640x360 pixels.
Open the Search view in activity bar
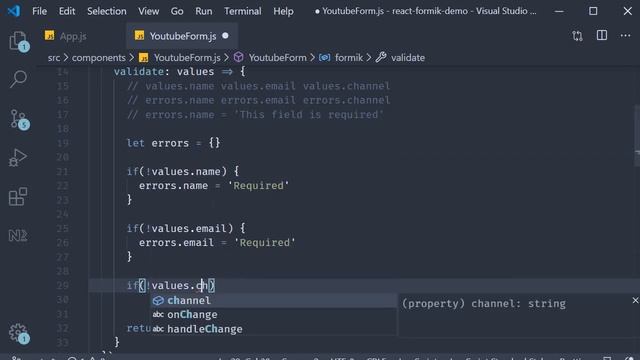point(18,79)
